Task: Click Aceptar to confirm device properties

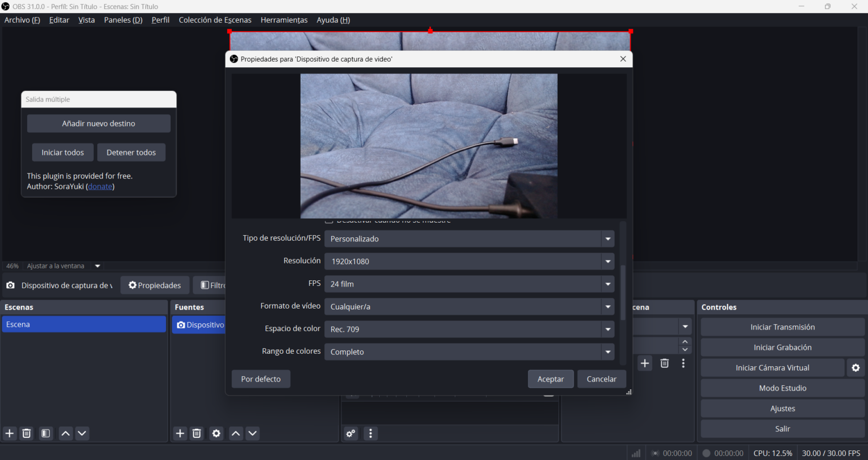Action: [x=550, y=379]
